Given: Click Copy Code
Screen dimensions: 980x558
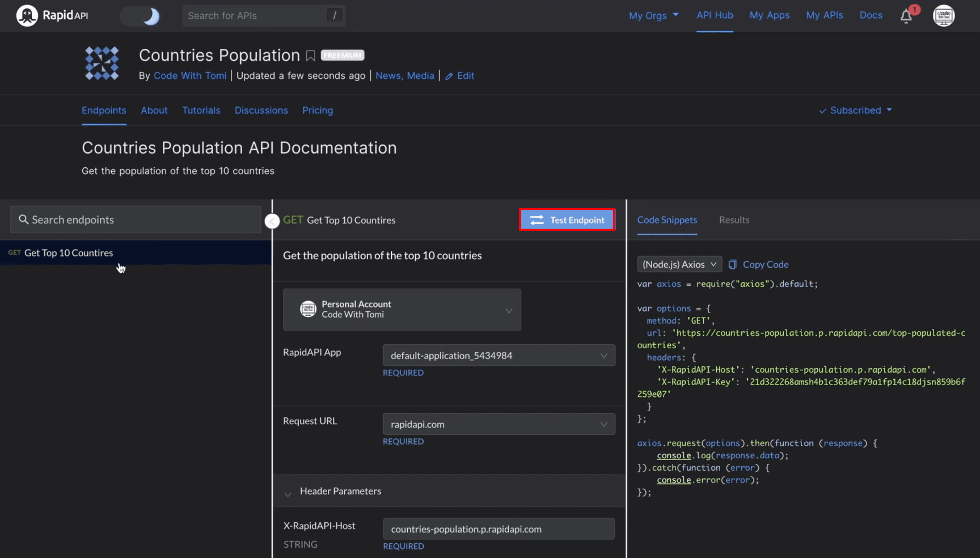Looking at the screenshot, I should coord(758,264).
